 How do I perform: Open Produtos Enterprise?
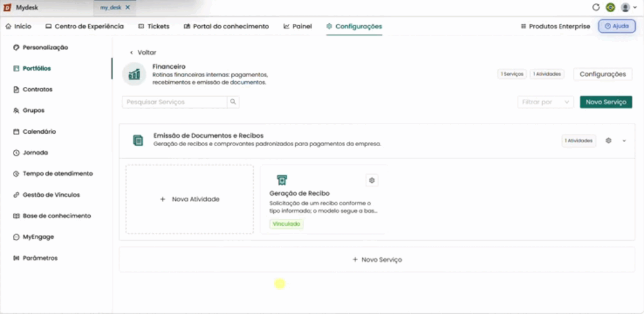pyautogui.click(x=555, y=26)
